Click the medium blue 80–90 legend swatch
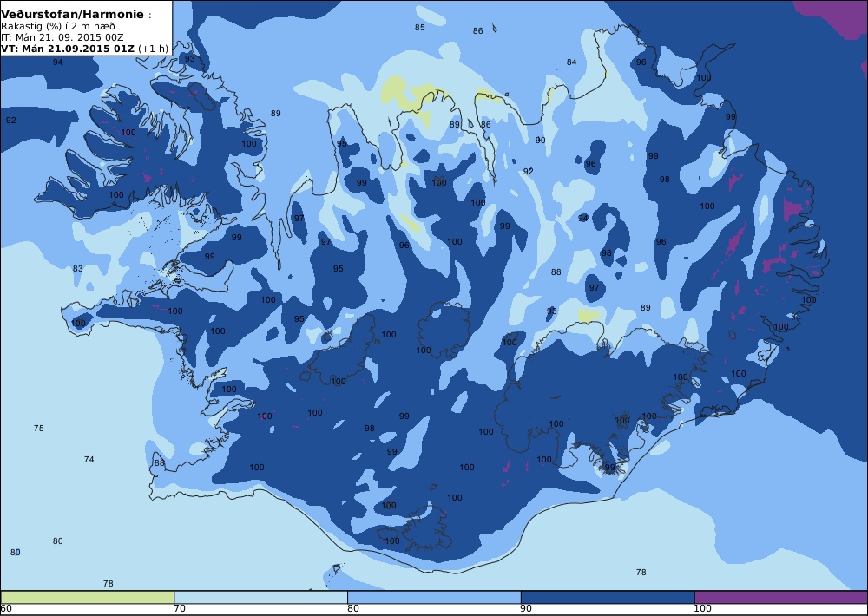Screen dimensions: 868x616 434,597
